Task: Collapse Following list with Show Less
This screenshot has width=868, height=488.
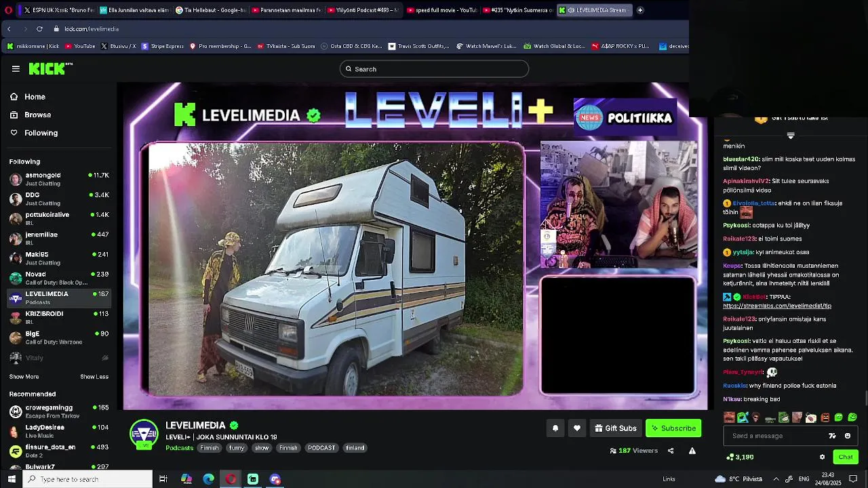Action: [94, 376]
